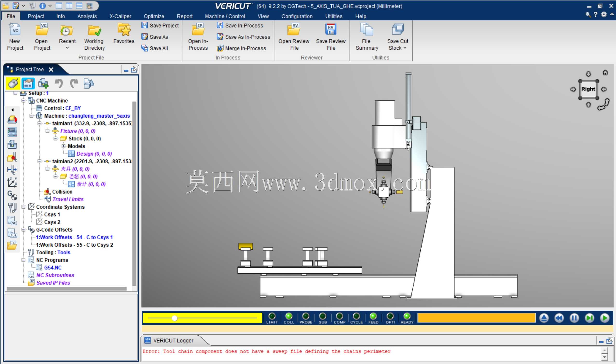Open the Configuration ribbon tab

[297, 16]
